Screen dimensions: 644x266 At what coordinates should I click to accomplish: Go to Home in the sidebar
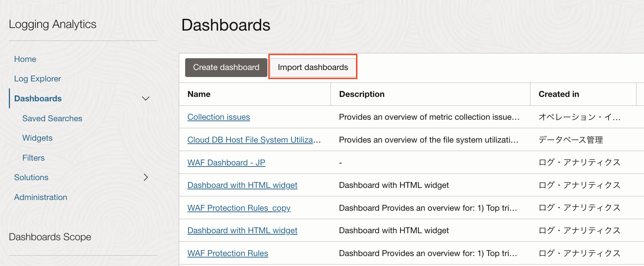[25, 59]
